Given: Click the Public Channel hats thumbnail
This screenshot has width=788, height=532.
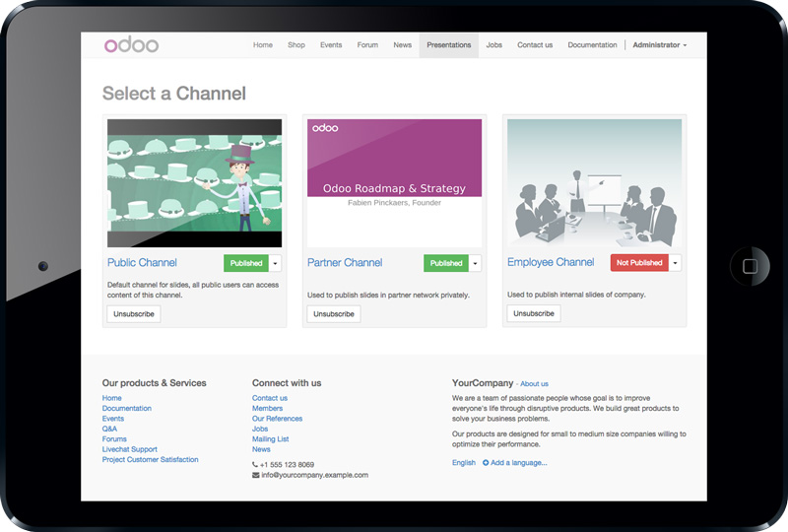Looking at the screenshot, I should (194, 183).
